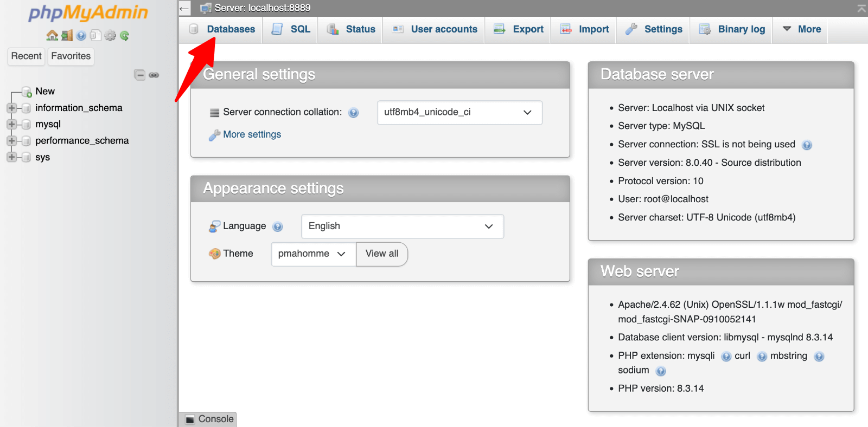This screenshot has height=427, width=868.
Task: Click the Server: localhost:8889 breadcrumb link
Action: (263, 8)
